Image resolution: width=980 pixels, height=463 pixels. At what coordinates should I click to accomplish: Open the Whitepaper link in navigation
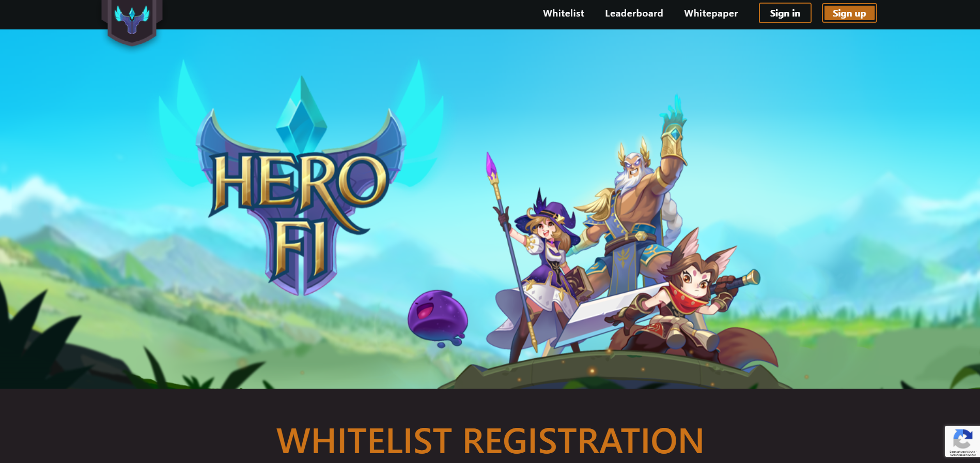(711, 13)
